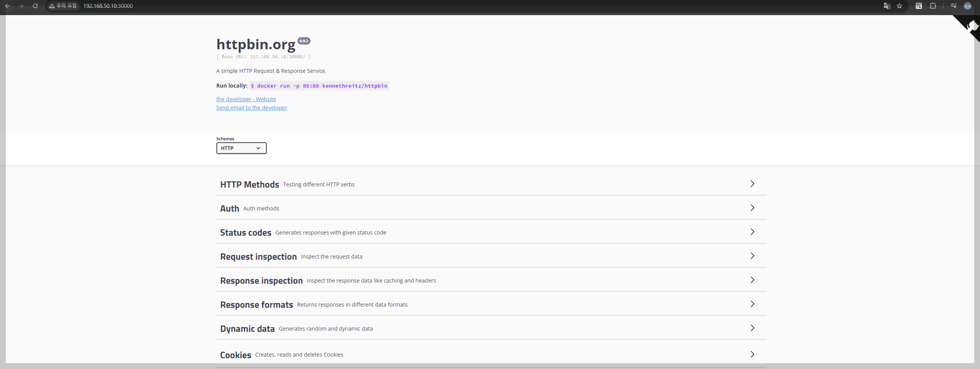Open the media control playlist icon
980x369 pixels.
(x=953, y=6)
